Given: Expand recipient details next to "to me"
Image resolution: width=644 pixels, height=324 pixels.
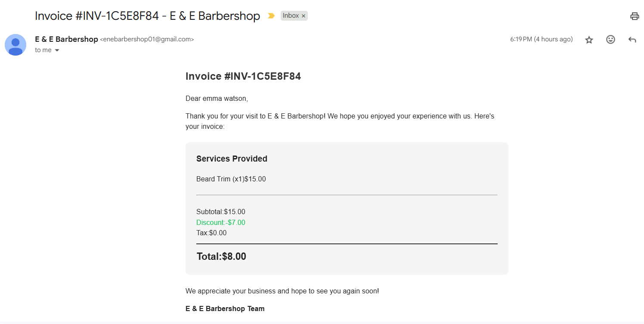Looking at the screenshot, I should tap(57, 50).
